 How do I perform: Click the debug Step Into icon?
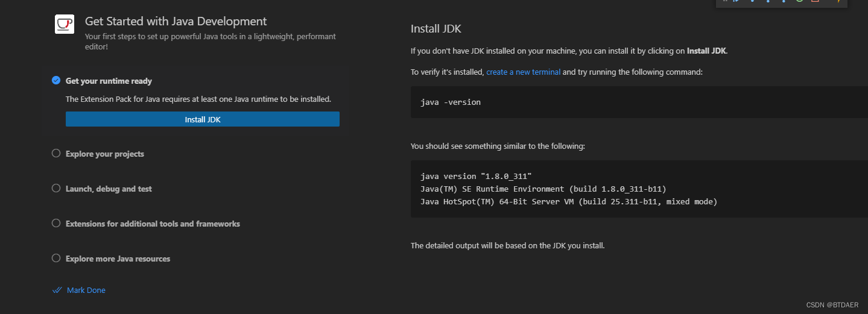(x=768, y=2)
